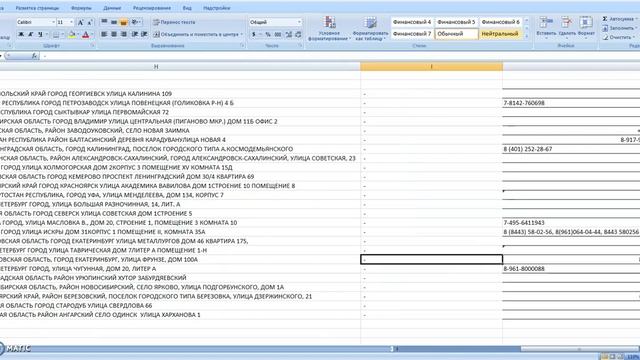Toggle Underline (Ч) formatting

pyautogui.click(x=40, y=35)
